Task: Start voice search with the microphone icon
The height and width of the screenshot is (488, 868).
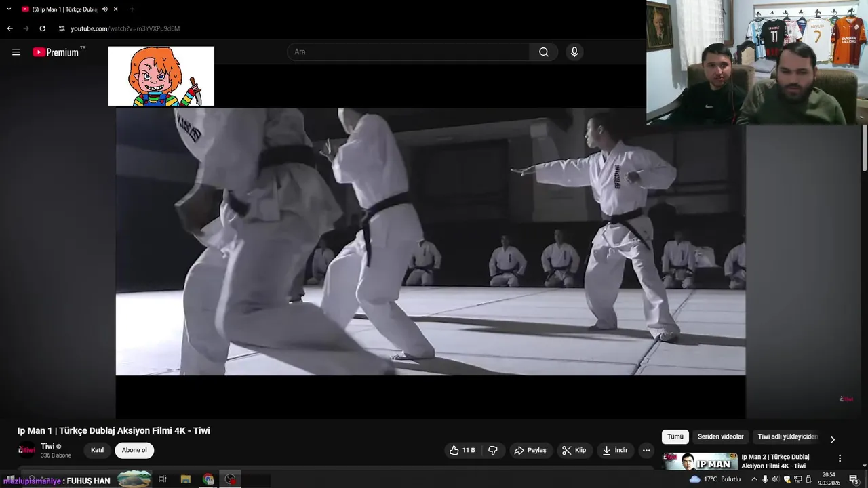Action: 574,52
